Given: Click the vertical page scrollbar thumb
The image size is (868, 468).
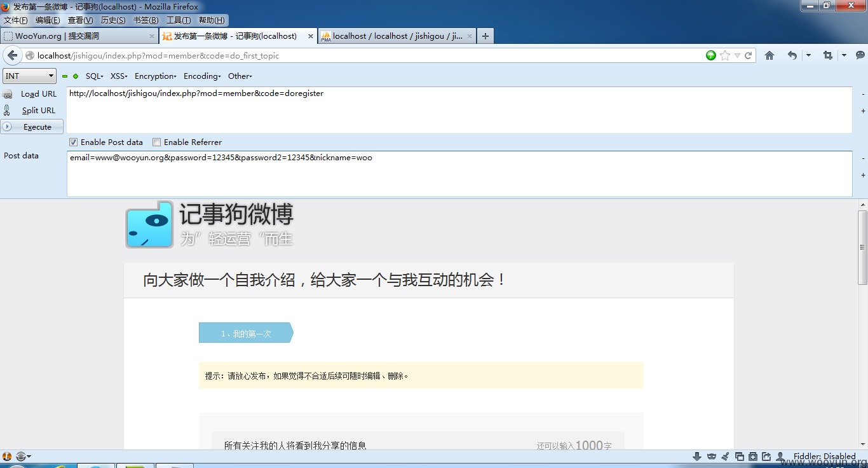Looking at the screenshot, I should point(862,247).
